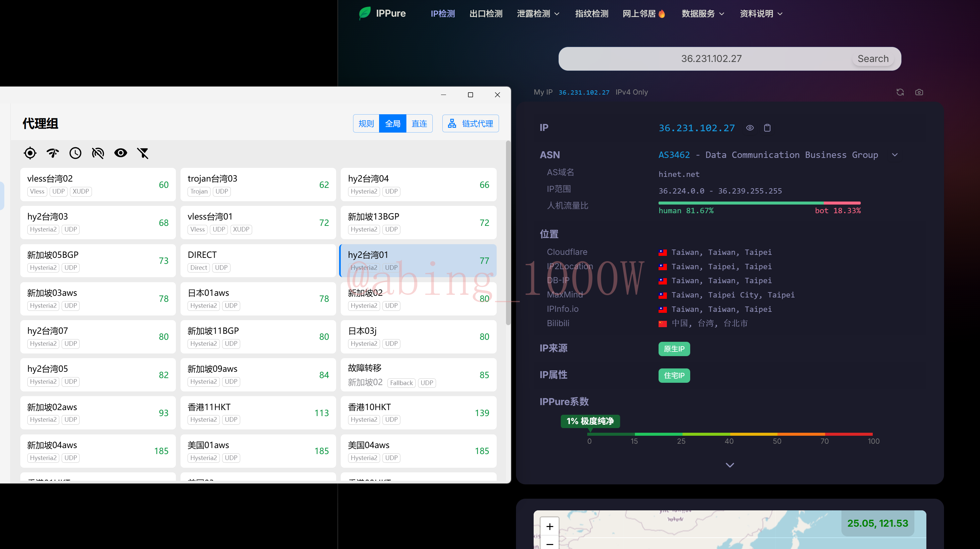Click the chain proxy network icon
Viewport: 980px width, 549px height.
coord(452,123)
